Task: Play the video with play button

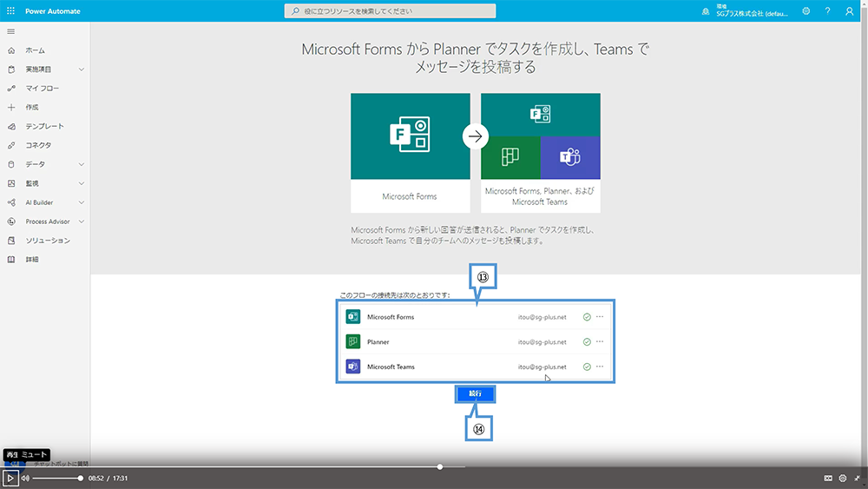Action: click(x=10, y=478)
